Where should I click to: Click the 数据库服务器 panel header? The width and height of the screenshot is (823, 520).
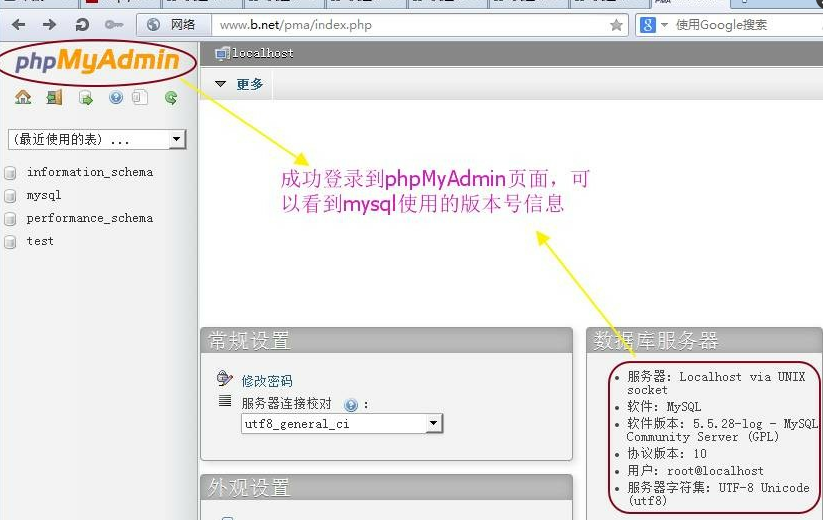click(704, 340)
